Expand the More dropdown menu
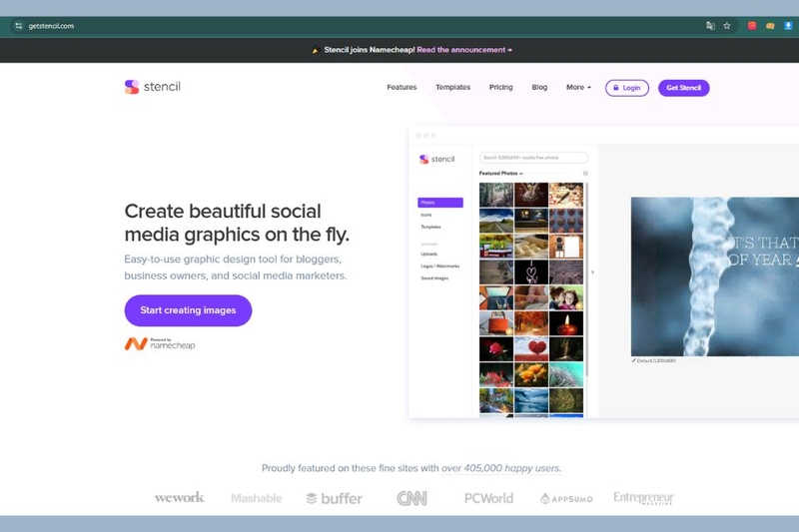This screenshot has height=532, width=799. click(578, 88)
